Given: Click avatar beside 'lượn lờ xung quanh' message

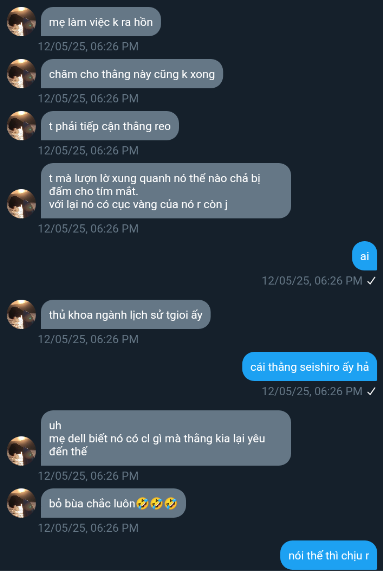Looking at the screenshot, I should (x=21, y=204).
